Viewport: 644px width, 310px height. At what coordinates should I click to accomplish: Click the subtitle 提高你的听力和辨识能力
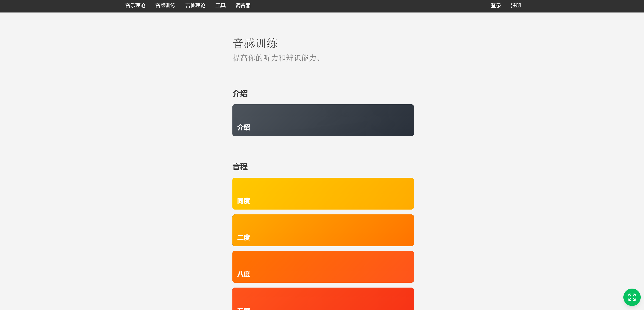tap(276, 58)
